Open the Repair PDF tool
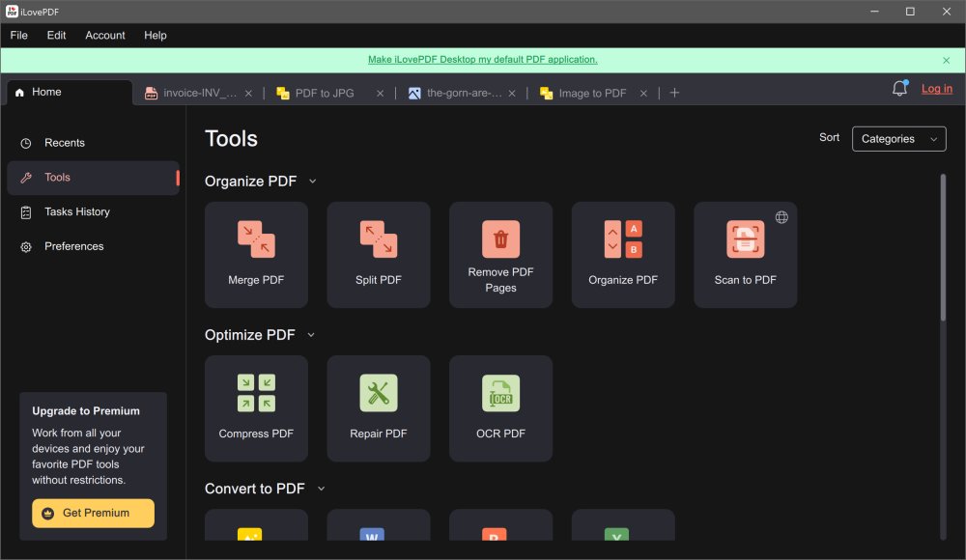The width and height of the screenshot is (966, 560). [379, 408]
